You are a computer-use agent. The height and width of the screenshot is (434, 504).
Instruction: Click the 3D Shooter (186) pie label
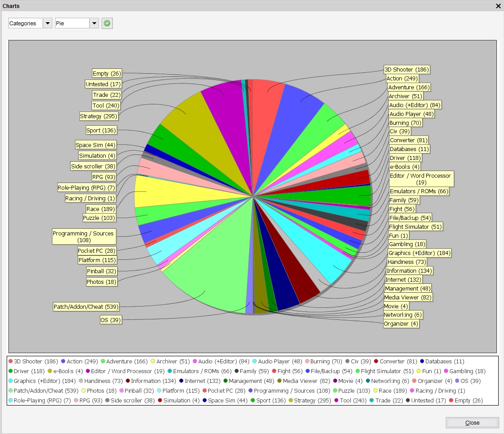[406, 70]
